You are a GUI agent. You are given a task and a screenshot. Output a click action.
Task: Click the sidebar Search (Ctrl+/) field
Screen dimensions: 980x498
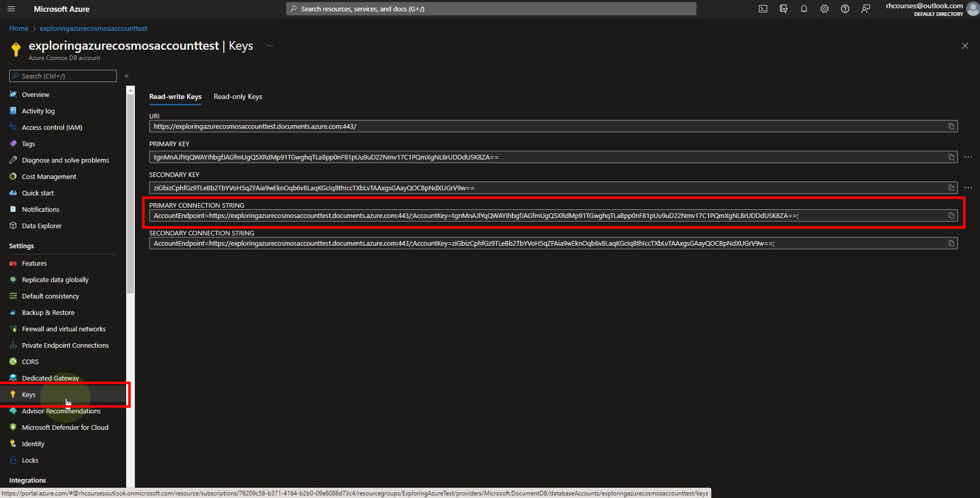pyautogui.click(x=63, y=76)
